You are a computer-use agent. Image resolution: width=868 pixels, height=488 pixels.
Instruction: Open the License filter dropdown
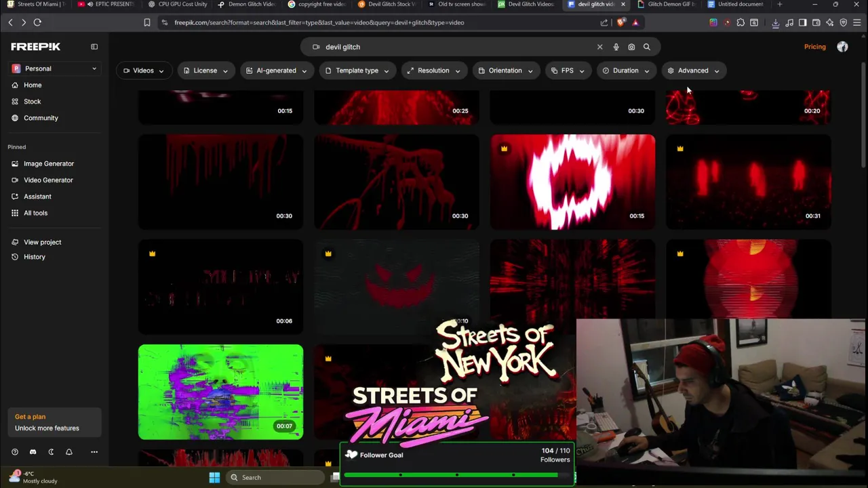point(205,70)
